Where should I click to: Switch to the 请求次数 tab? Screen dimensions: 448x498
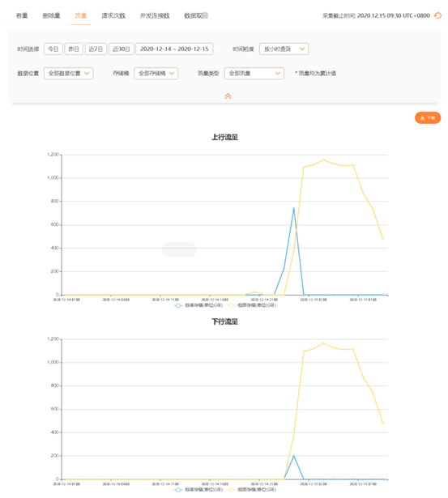point(113,15)
